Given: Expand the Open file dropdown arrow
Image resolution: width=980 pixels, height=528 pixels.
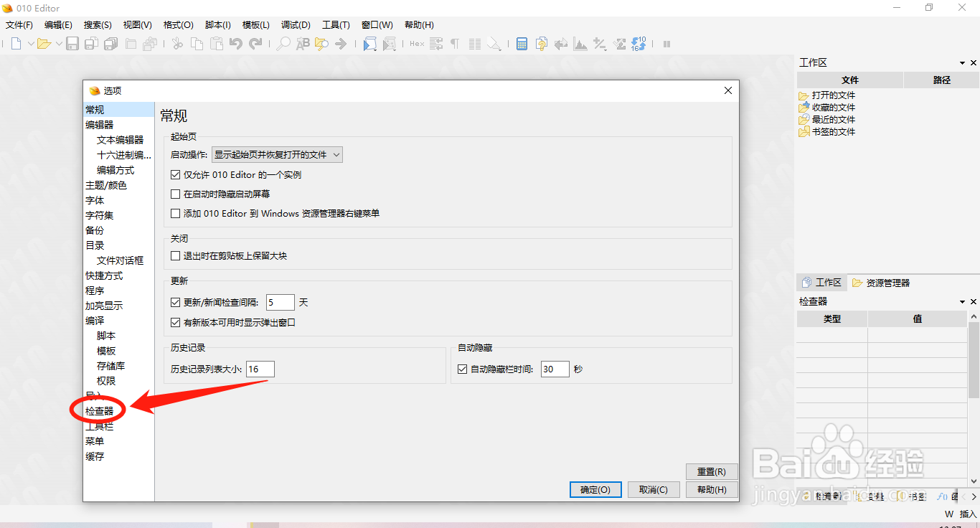Looking at the screenshot, I should coord(59,44).
